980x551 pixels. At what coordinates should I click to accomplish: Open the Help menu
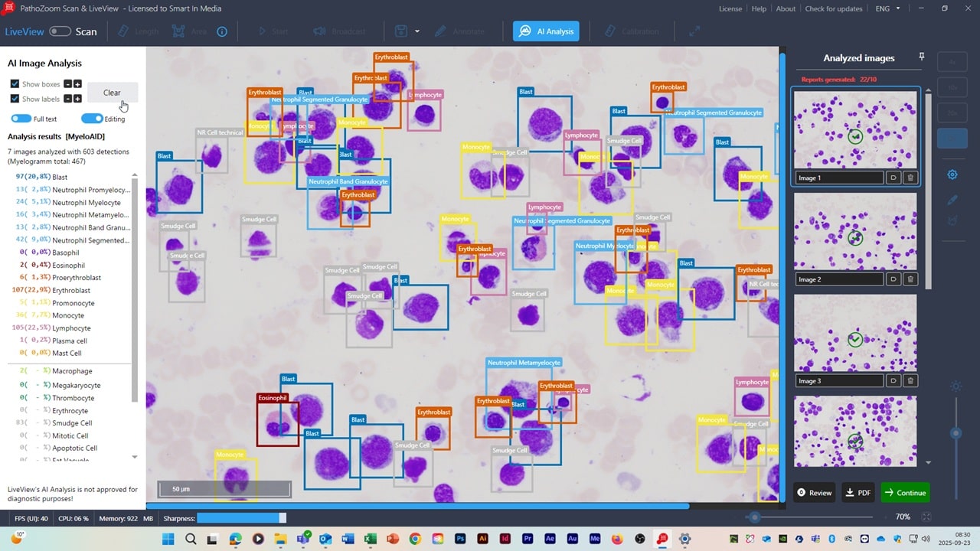759,8
